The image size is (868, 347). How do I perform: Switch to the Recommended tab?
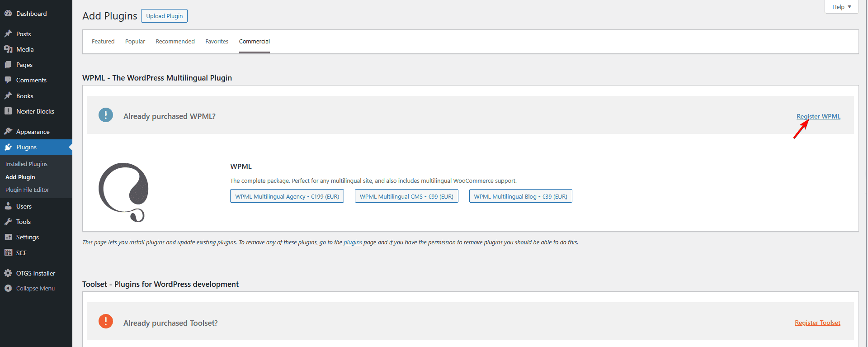pos(175,41)
